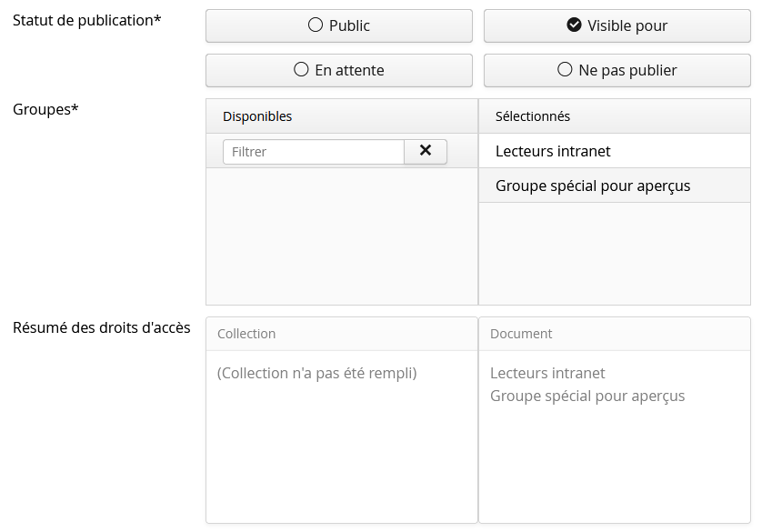
Task: Choose the 'En attente' status option
Action: (338, 70)
